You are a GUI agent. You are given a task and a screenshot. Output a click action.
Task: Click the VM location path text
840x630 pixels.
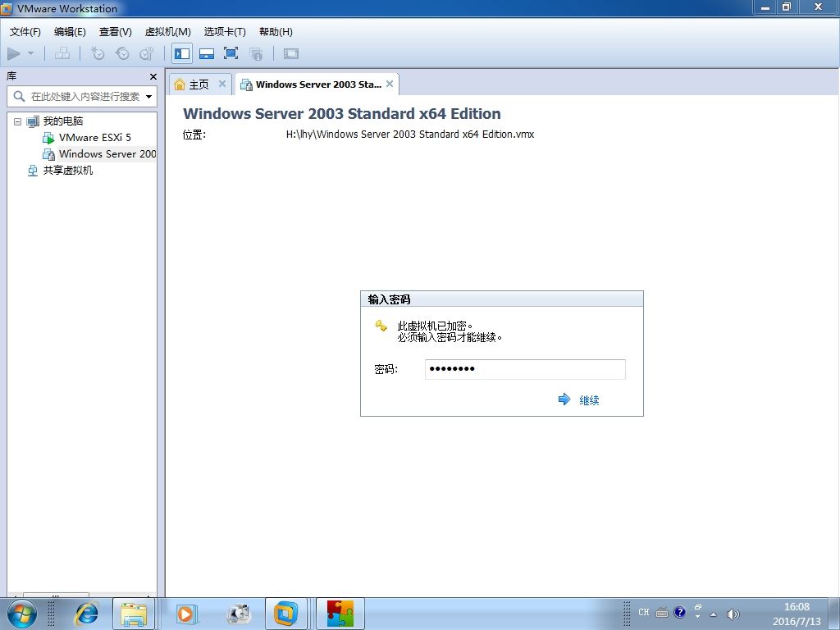click(410, 135)
